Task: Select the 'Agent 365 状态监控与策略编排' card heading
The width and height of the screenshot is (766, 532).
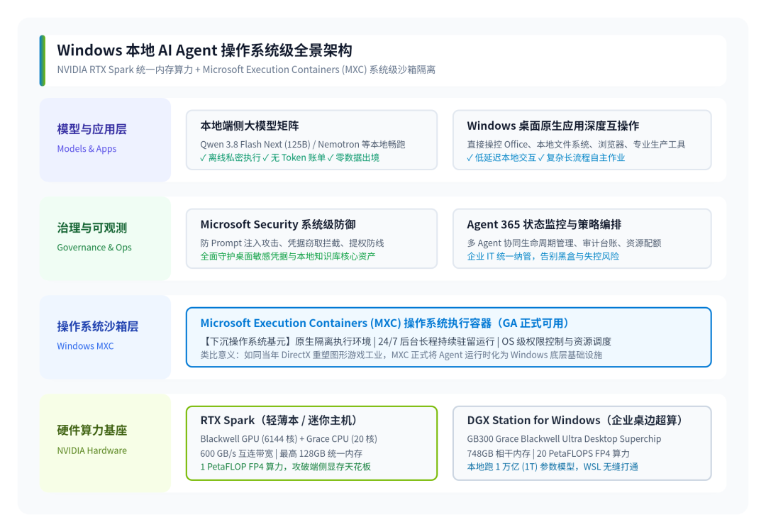Action: click(544, 224)
